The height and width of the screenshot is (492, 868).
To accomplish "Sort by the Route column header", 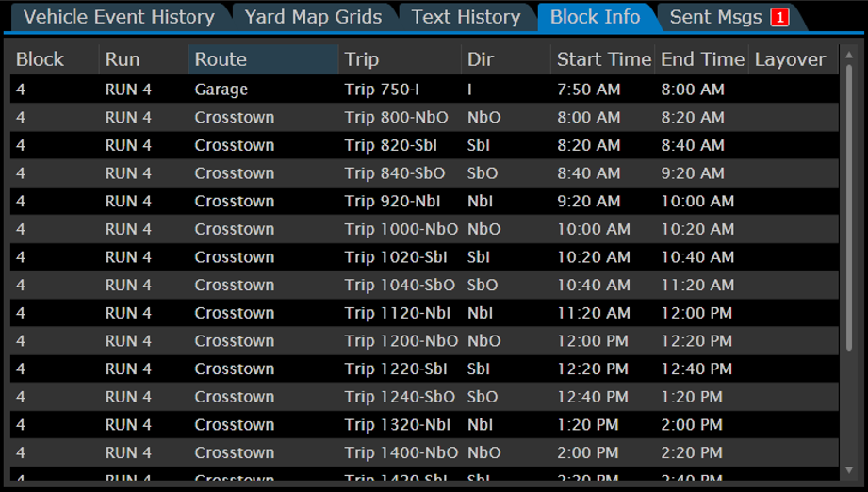I will 262,59.
